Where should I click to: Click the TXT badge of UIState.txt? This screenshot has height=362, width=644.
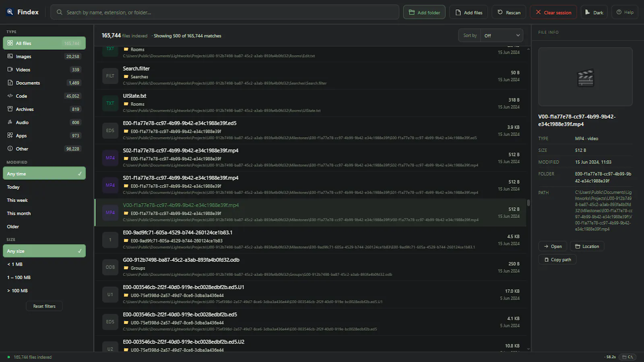pyautogui.click(x=110, y=103)
